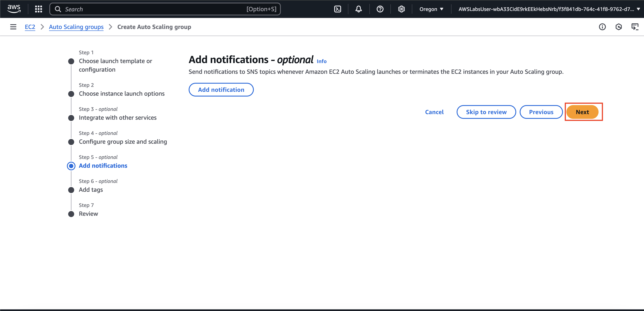Expand the Oregon region dropdown
This screenshot has height=311, width=644.
(431, 9)
